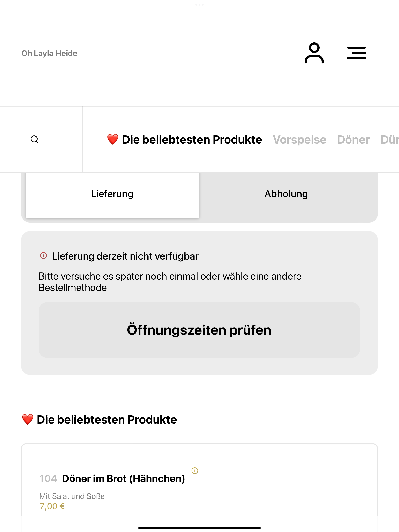
Task: Click the Die beliebtesten Produkte section heading
Action: point(99,419)
